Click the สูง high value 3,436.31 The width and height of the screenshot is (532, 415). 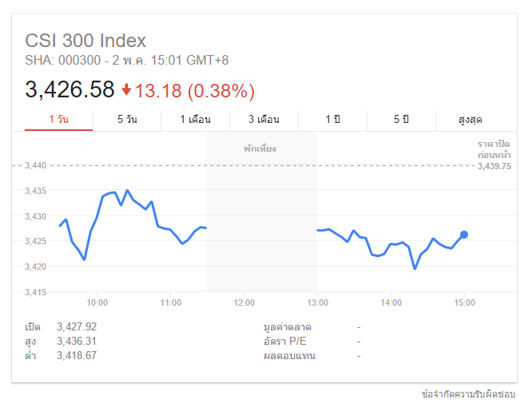(77, 341)
